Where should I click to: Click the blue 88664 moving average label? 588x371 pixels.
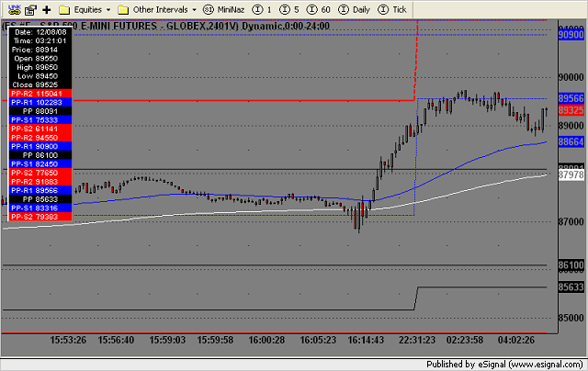coord(571,141)
